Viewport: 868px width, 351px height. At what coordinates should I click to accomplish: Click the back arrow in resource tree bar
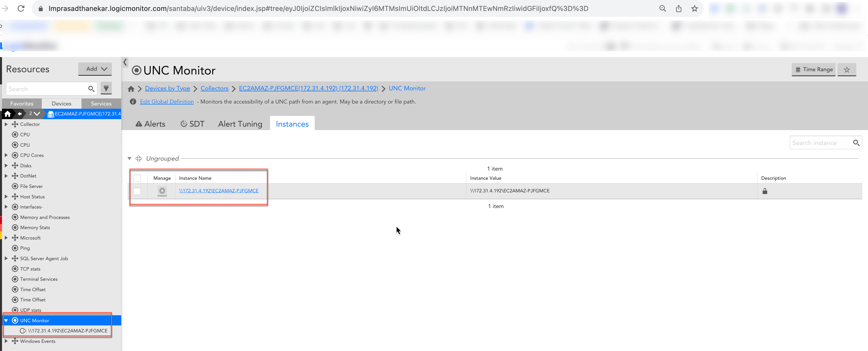pyautogui.click(x=20, y=114)
